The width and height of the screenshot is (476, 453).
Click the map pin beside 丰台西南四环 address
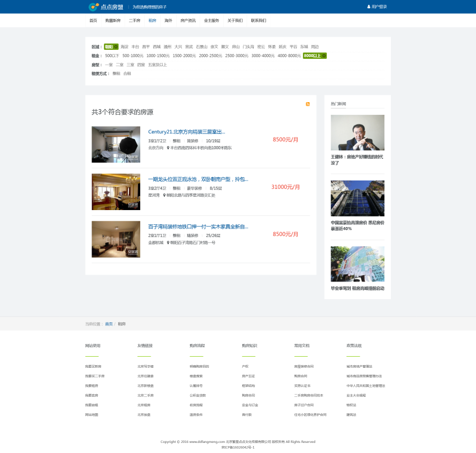(168, 148)
